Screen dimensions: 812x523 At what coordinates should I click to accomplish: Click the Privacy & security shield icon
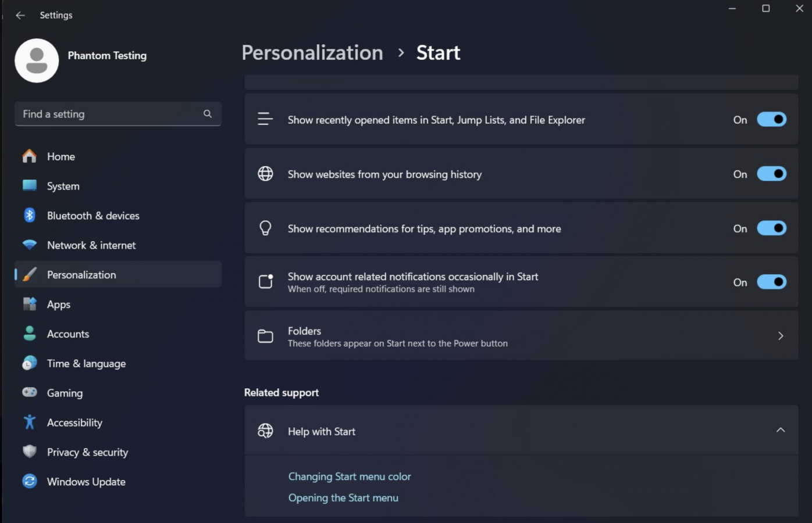[x=29, y=452]
